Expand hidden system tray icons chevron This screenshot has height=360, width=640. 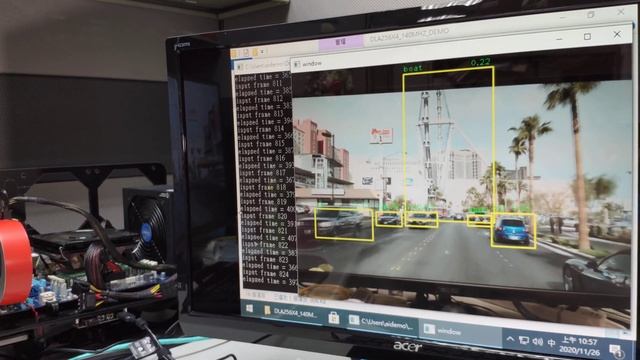[x=510, y=339]
